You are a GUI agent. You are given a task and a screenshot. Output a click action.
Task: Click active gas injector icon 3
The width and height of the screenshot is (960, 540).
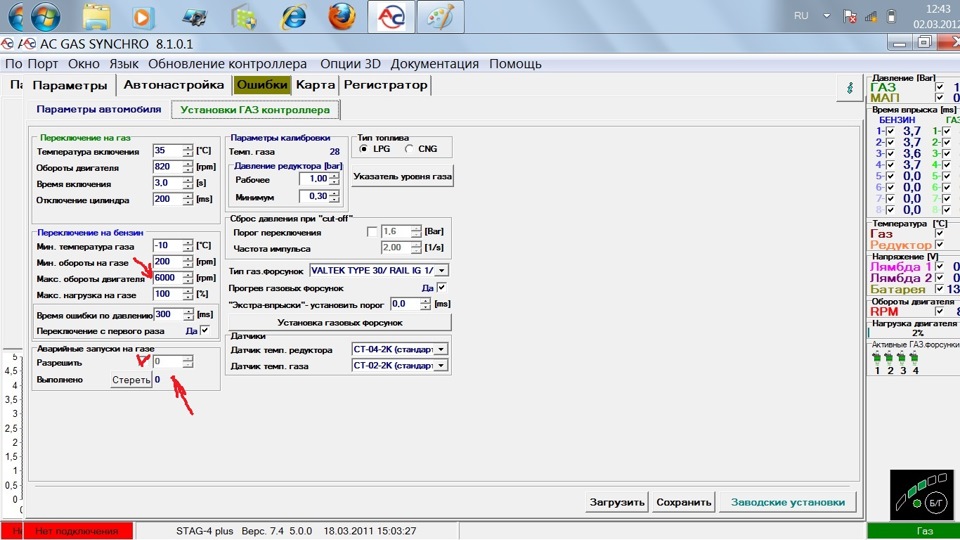click(901, 359)
